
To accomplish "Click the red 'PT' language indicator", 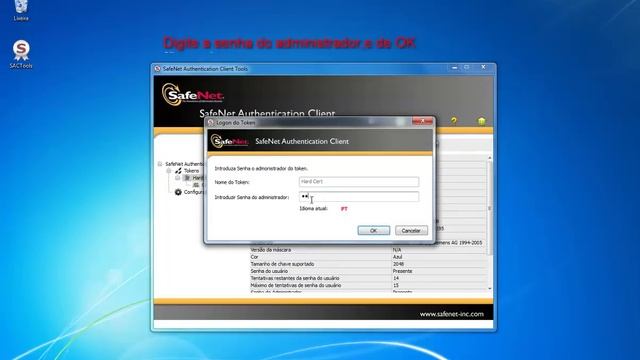I will [x=344, y=209].
